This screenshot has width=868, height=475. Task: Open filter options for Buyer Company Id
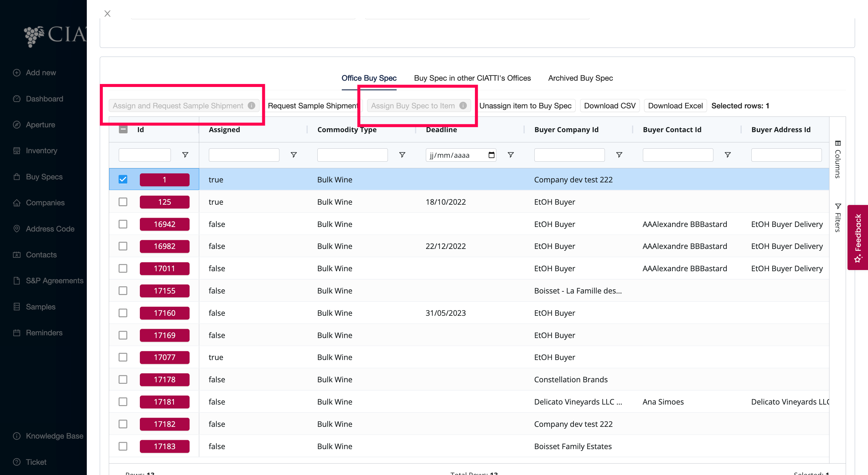click(x=619, y=155)
